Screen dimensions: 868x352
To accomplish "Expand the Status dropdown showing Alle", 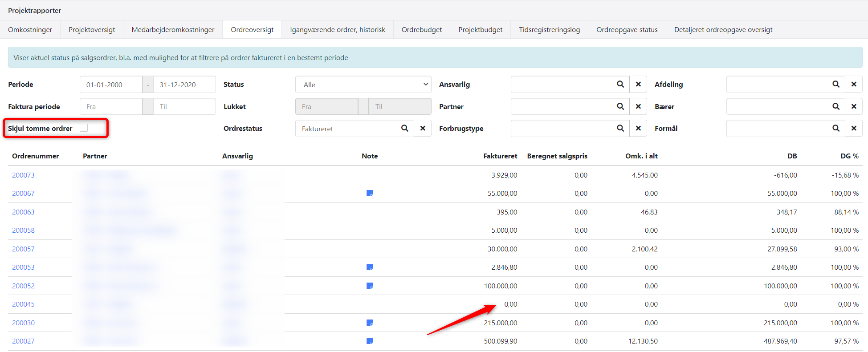I will point(363,85).
